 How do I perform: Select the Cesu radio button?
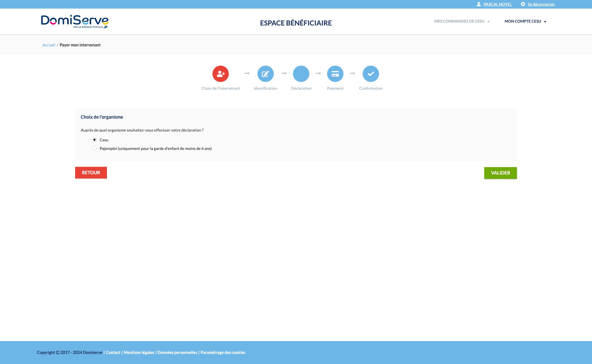(94, 140)
